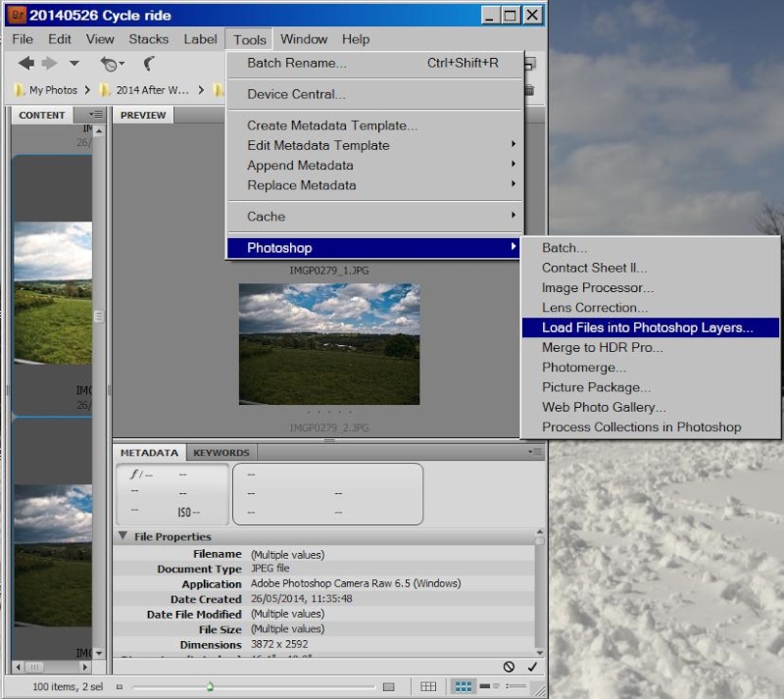
Task: Choose Device Central menu entry
Action: tap(374, 94)
